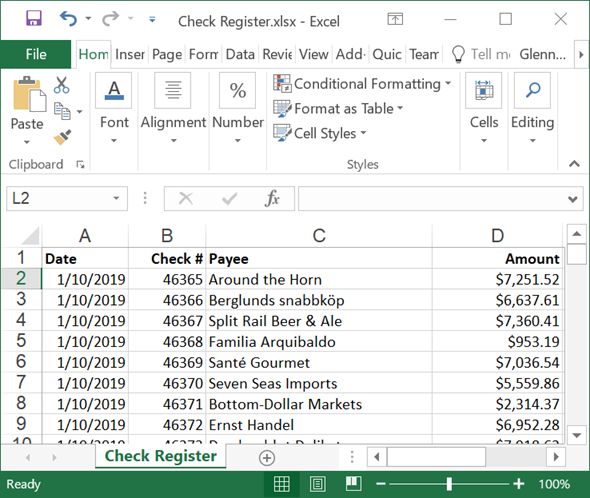Select row 5 header
Image resolution: width=590 pixels, height=498 pixels.
(x=21, y=341)
